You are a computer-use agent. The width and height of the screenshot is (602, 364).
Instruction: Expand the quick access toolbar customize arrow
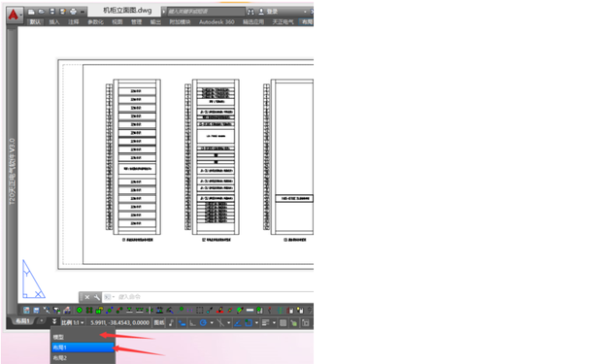(x=83, y=12)
